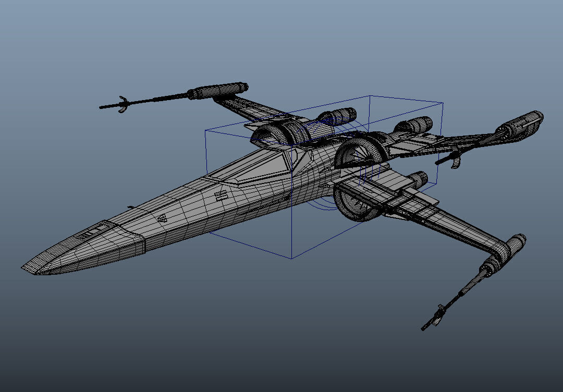Click the lower-right wing laser cannon tip

click(x=434, y=317)
